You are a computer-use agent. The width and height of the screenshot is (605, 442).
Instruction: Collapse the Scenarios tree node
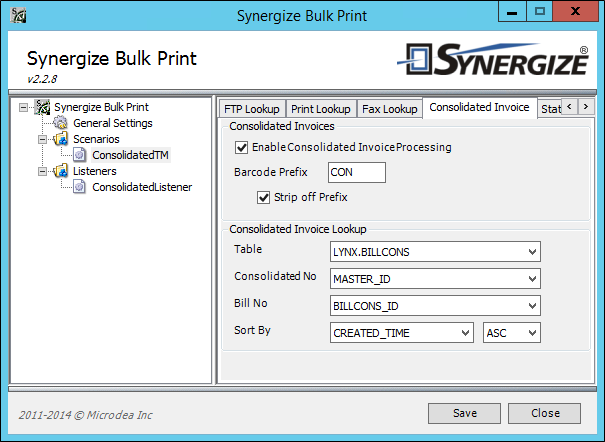tap(42, 139)
